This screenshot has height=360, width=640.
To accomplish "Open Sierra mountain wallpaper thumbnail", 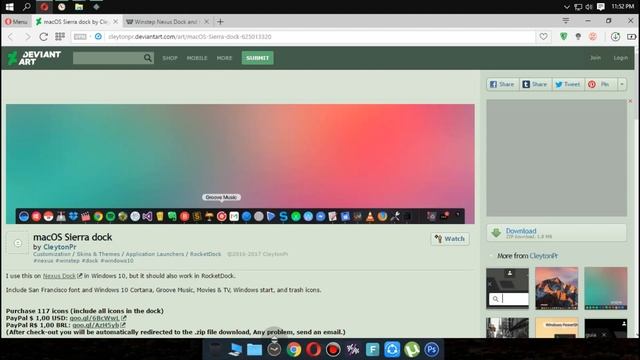I will pos(556,289).
